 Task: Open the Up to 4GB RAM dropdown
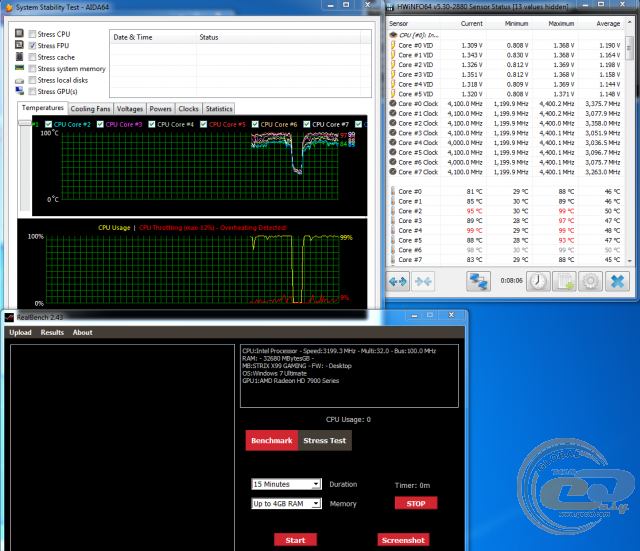click(x=287, y=504)
